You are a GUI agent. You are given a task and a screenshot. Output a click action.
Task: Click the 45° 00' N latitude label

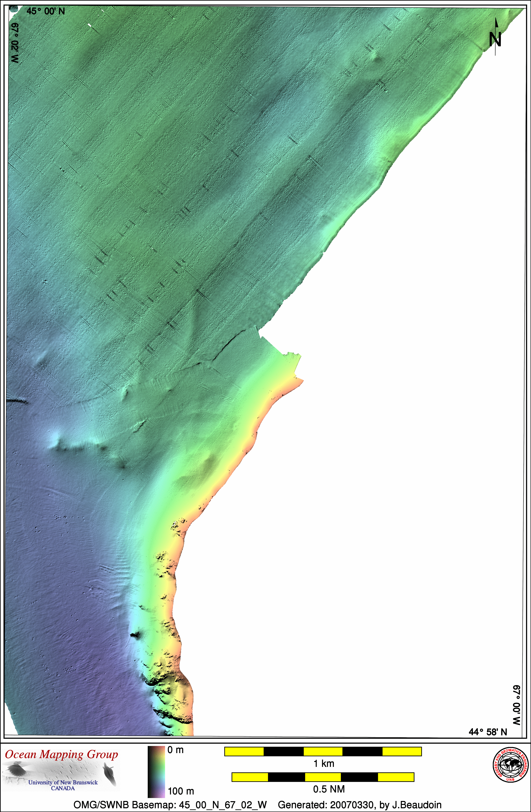[46, 11]
